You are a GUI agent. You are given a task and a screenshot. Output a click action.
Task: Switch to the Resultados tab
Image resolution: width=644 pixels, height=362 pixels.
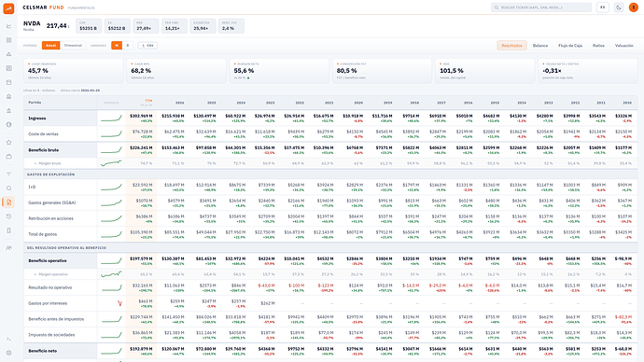tap(511, 46)
